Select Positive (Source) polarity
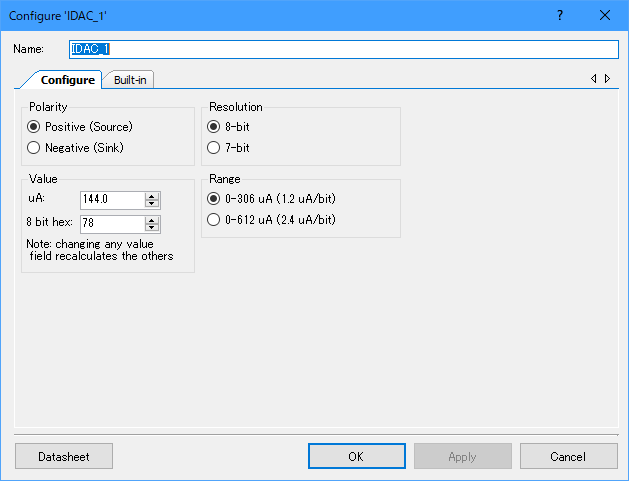Screen dimensions: 629x481 pos(35,127)
